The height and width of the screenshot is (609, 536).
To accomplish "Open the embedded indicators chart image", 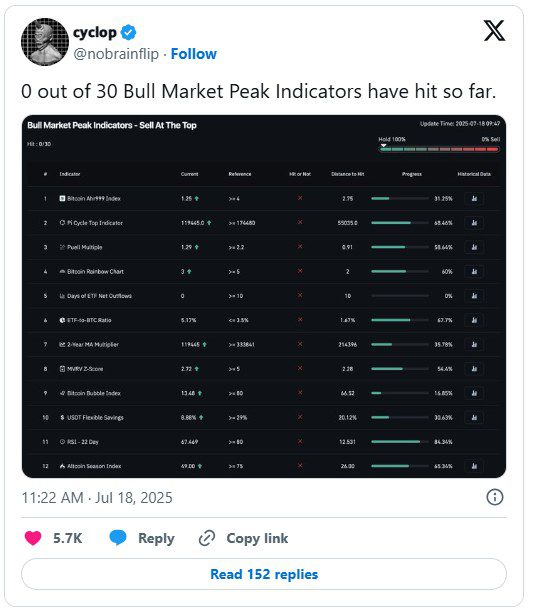I will pyautogui.click(x=264, y=296).
